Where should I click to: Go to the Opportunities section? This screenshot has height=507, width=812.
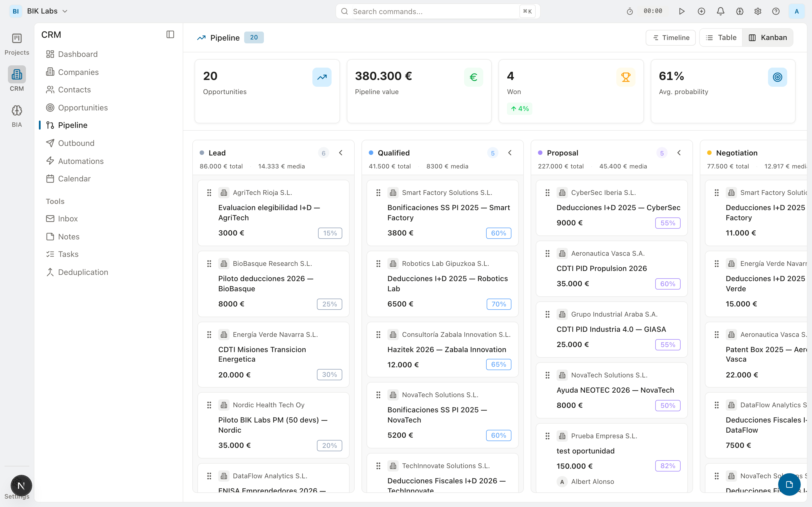(x=83, y=107)
